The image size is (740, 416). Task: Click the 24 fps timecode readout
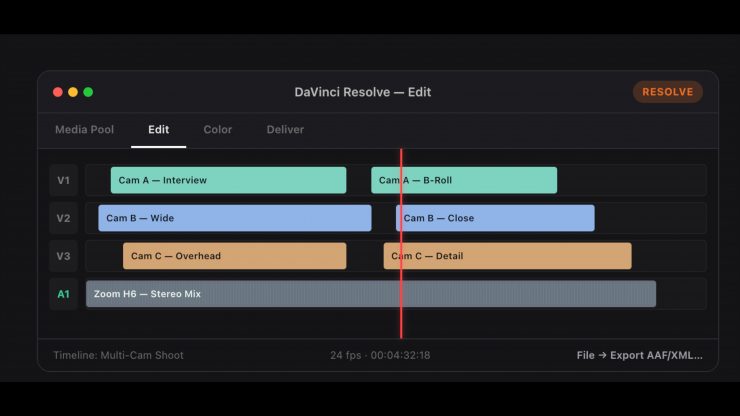click(380, 356)
